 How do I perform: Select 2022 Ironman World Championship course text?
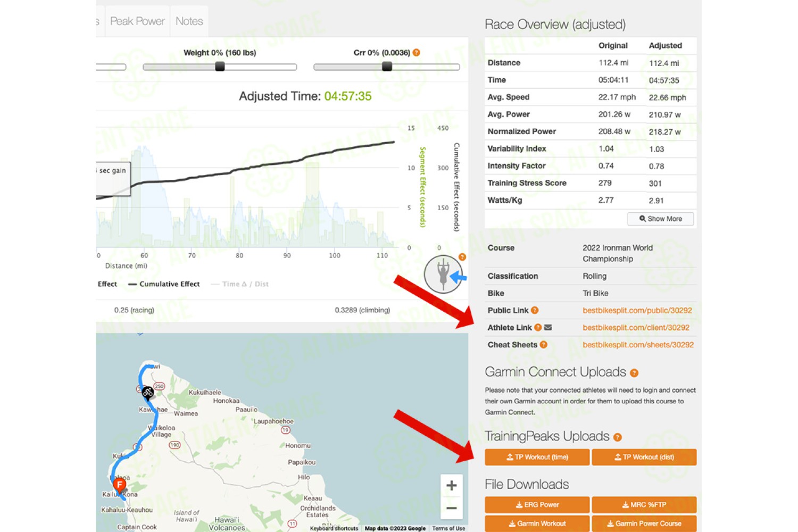tap(618, 253)
